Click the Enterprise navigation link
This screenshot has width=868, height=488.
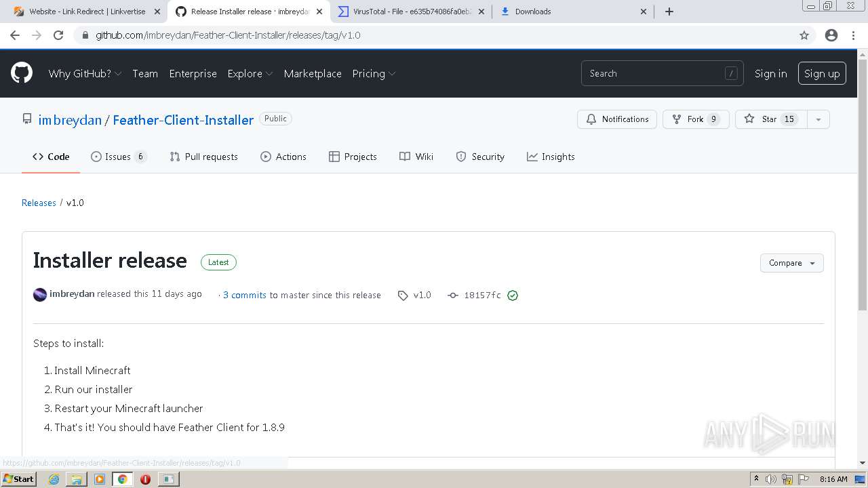(x=193, y=73)
